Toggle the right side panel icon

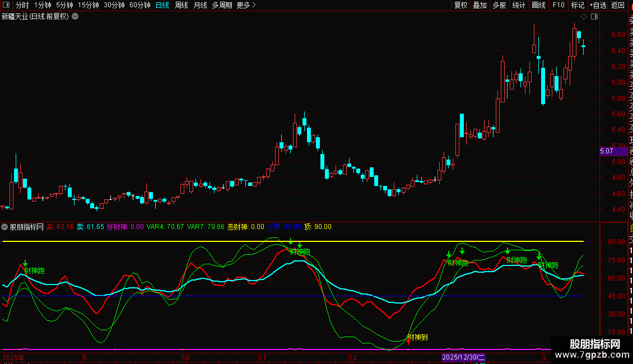tap(594, 17)
